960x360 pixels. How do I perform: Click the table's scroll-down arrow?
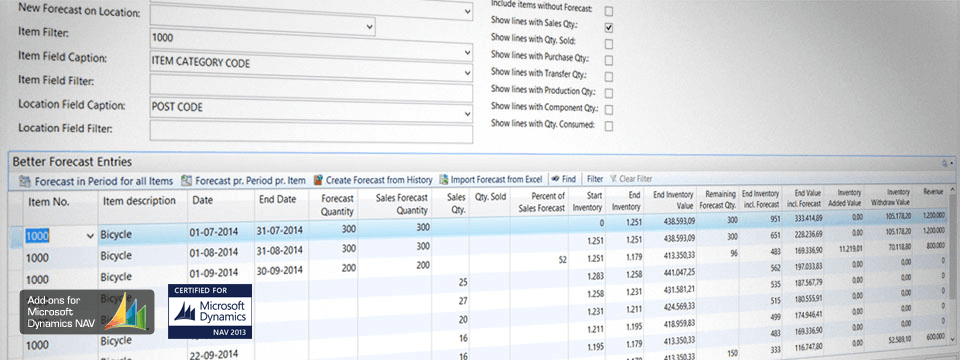click(952, 338)
